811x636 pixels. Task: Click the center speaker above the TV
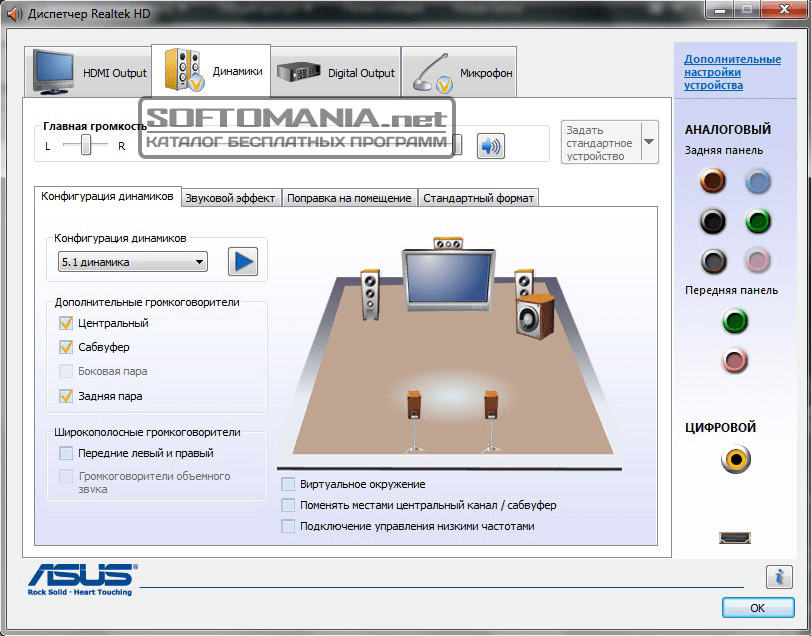tap(448, 243)
